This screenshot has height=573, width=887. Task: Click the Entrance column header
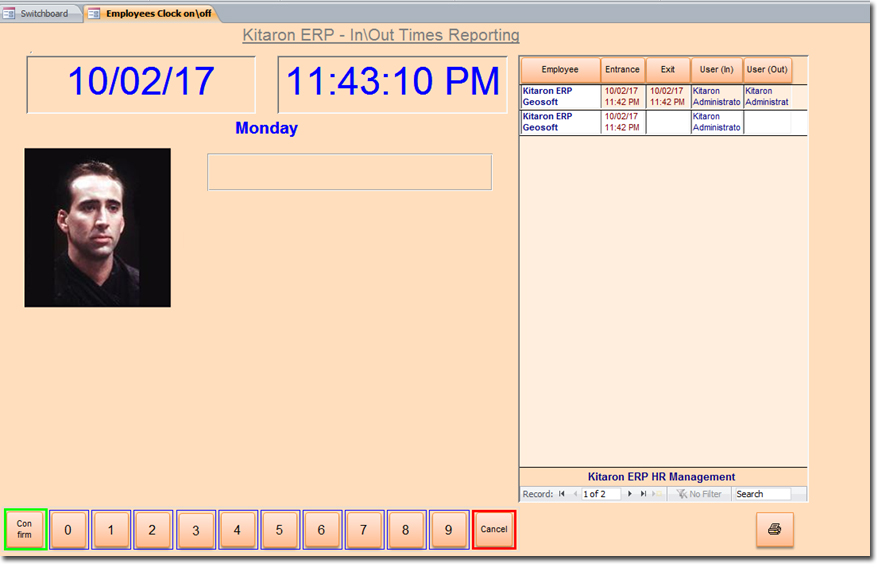coord(622,70)
